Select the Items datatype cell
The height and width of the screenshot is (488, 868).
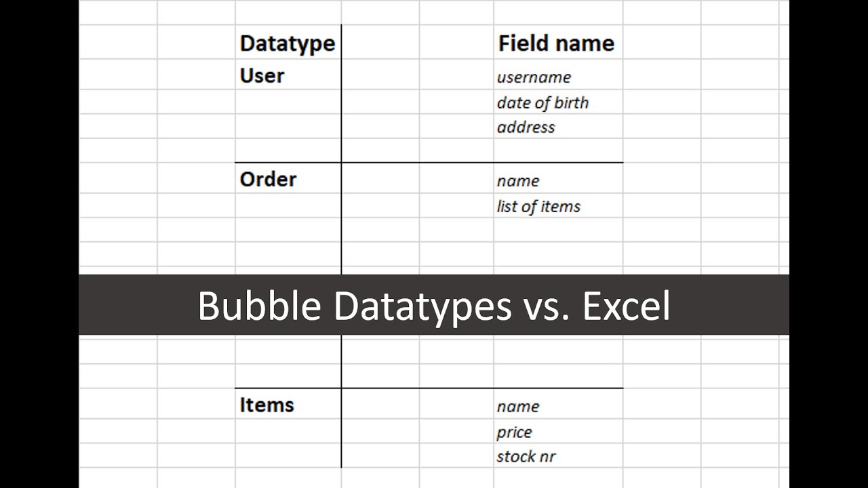pyautogui.click(x=267, y=405)
